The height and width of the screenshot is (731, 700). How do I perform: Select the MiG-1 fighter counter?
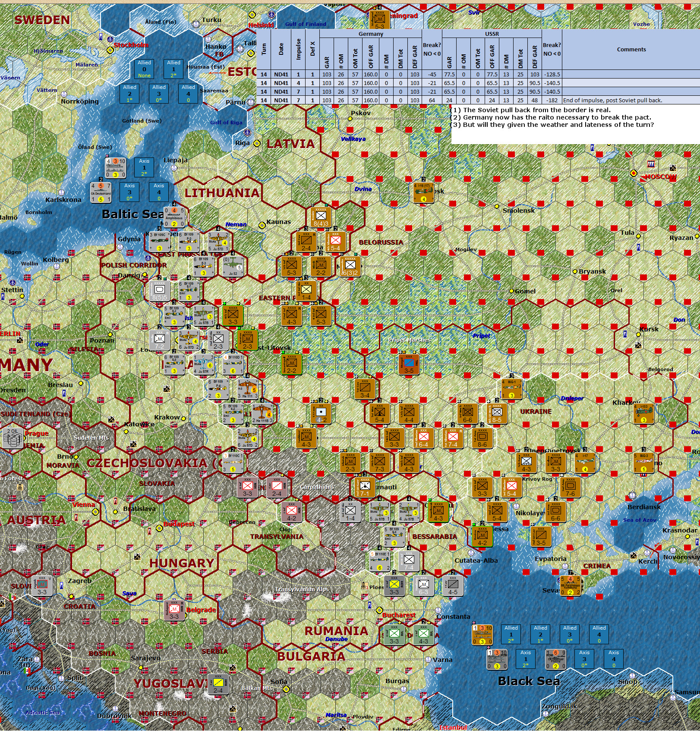pos(512,389)
